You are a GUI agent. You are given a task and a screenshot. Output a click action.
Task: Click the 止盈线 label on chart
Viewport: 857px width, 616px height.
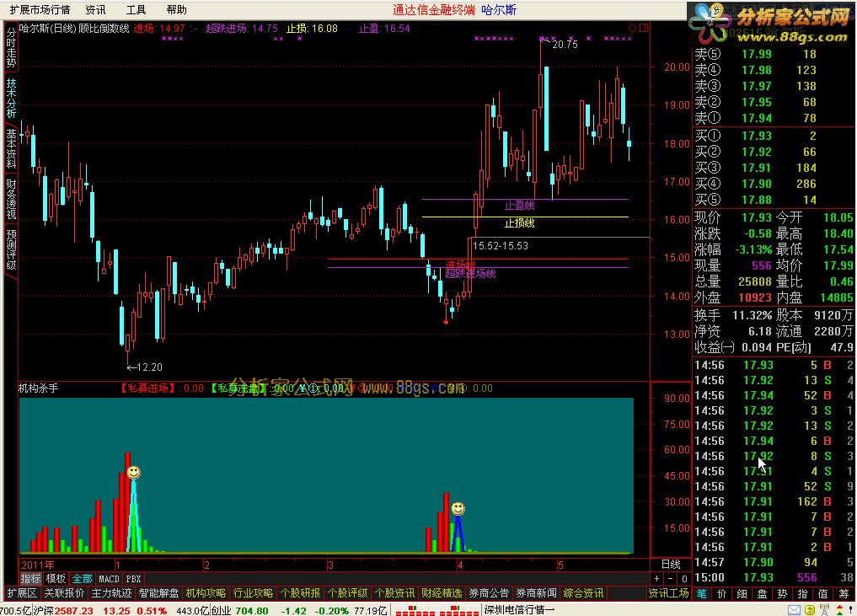click(519, 206)
